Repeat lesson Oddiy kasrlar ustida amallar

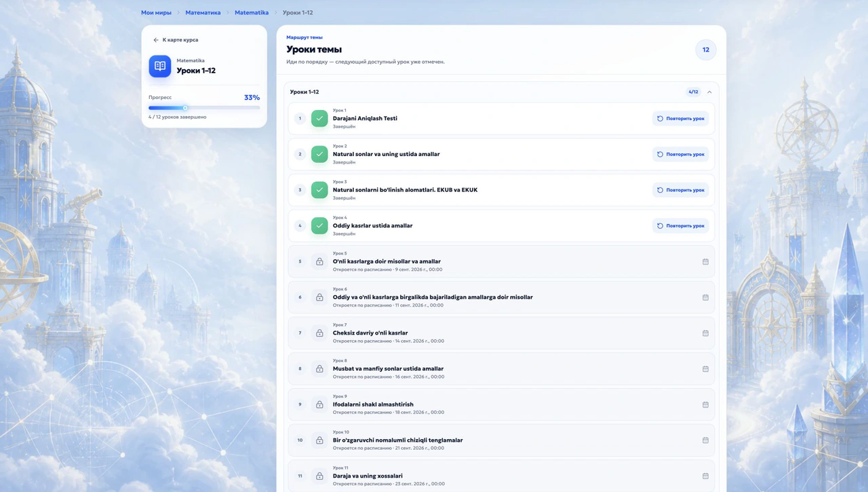681,225
